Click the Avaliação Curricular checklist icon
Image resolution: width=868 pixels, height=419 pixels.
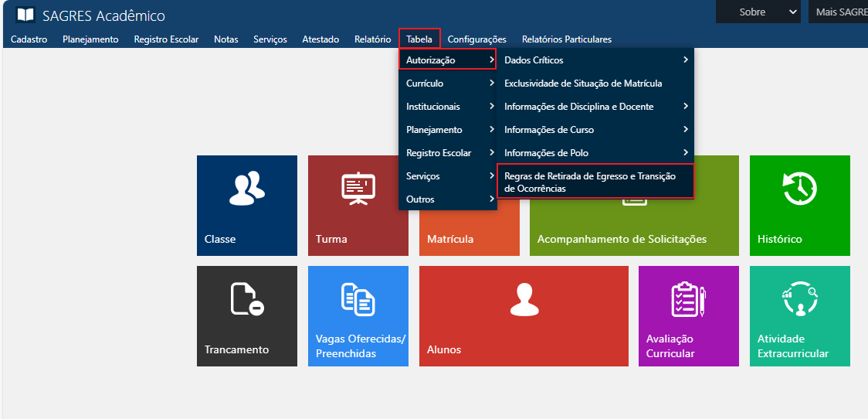point(688,299)
